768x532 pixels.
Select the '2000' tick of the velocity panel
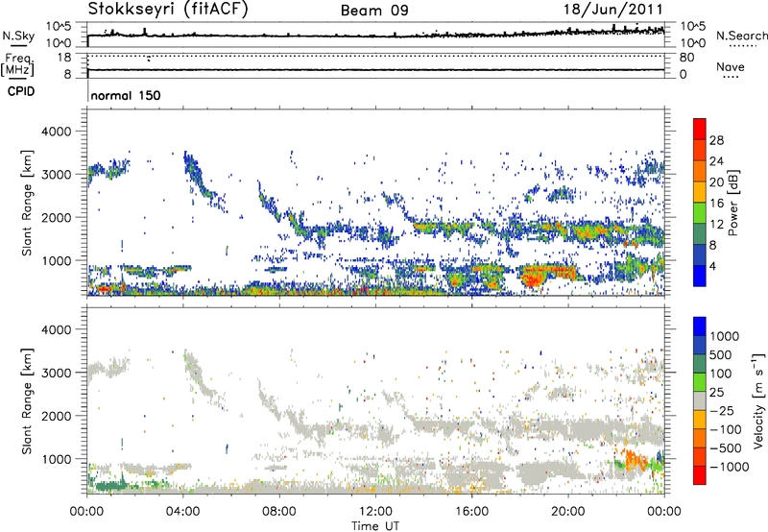point(57,417)
